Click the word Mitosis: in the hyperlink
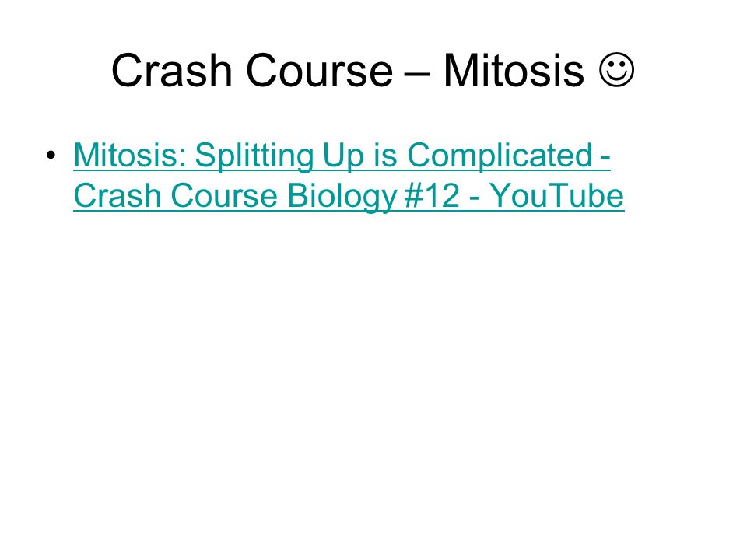This screenshot has height=560, width=747. pyautogui.click(x=130, y=156)
